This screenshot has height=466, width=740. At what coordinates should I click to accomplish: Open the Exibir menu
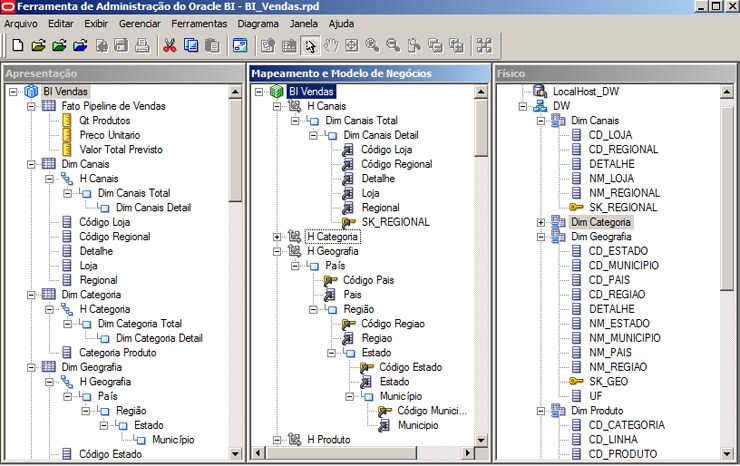point(96,24)
